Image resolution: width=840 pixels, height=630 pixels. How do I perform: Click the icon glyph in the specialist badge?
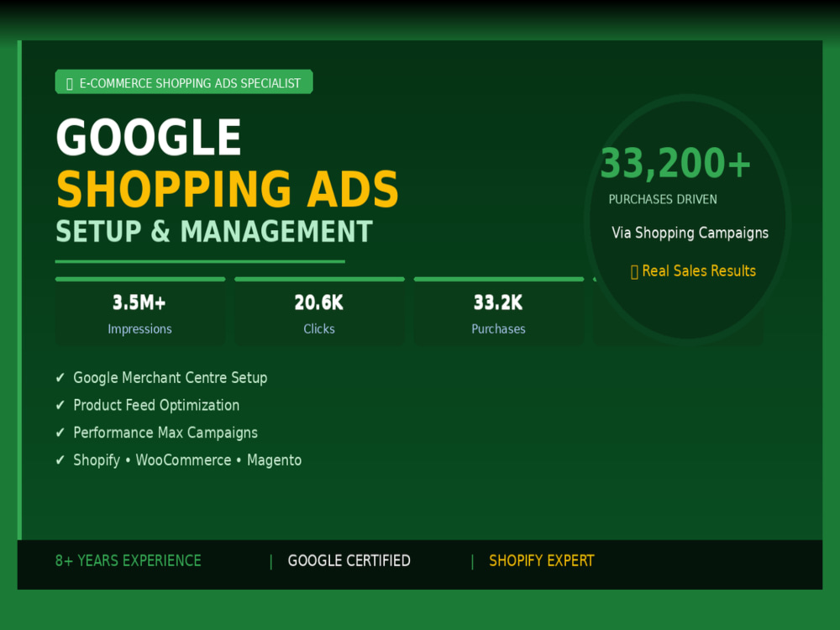tap(69, 84)
